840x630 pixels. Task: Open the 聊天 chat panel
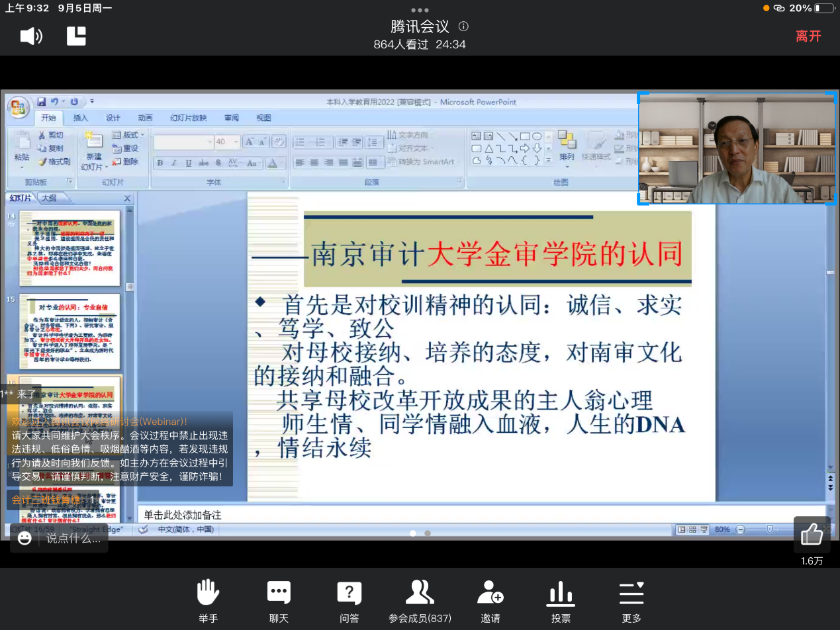click(x=279, y=600)
